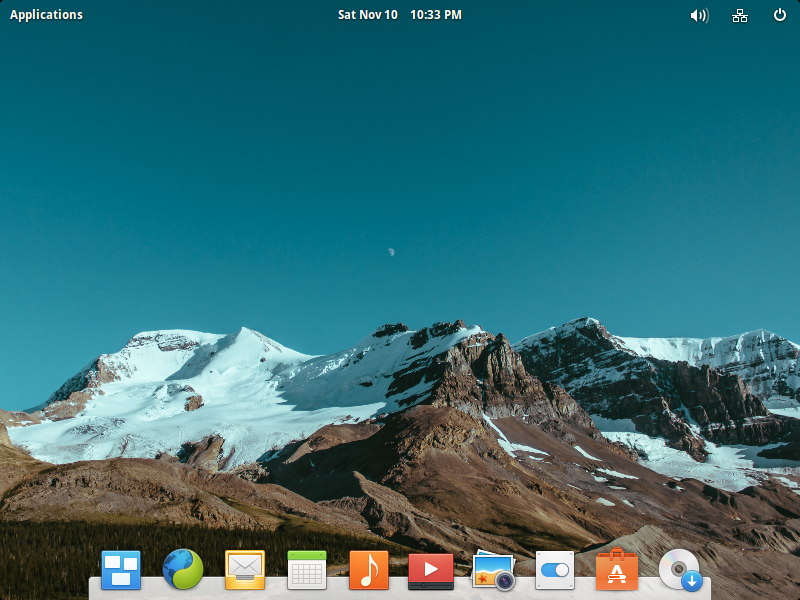Open the Mail app in dock
This screenshot has height=600, width=800.
tap(245, 570)
